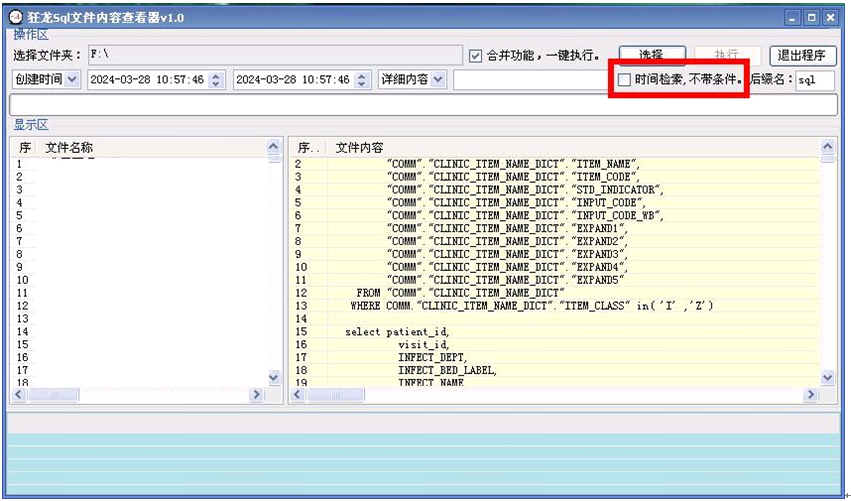851x501 pixels.
Task: Open the 详细内容 dropdown
Action: 439,79
